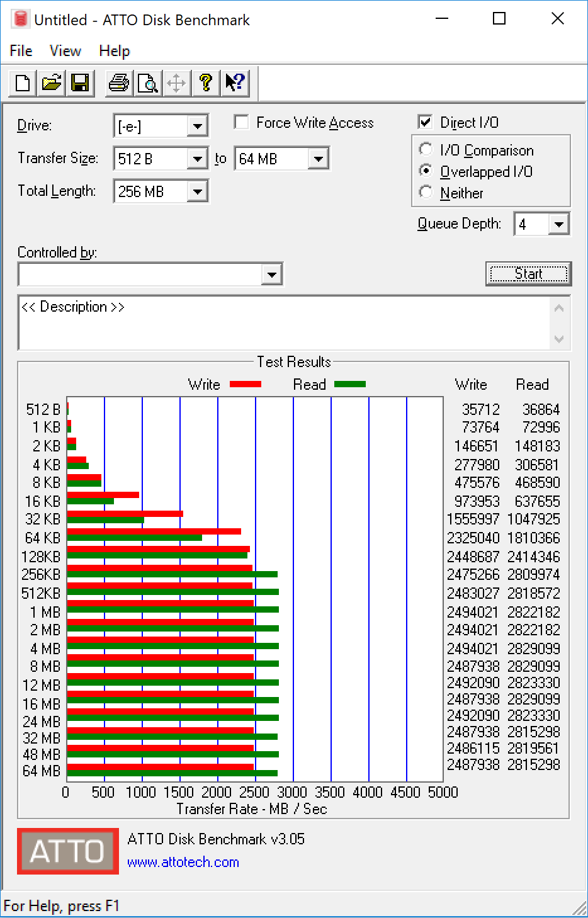Click the New document toolbar icon
This screenshot has width=588, height=918.
[23, 83]
